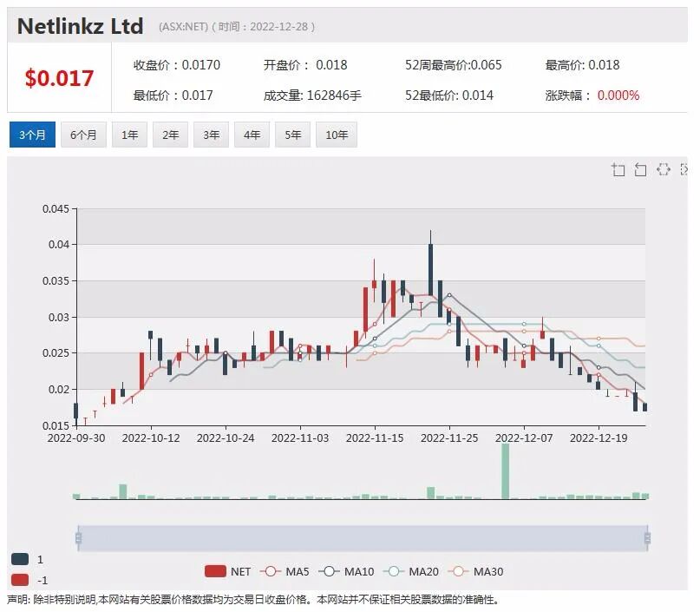Switch chart to 5年 range
This screenshot has width=700, height=612.
click(293, 135)
